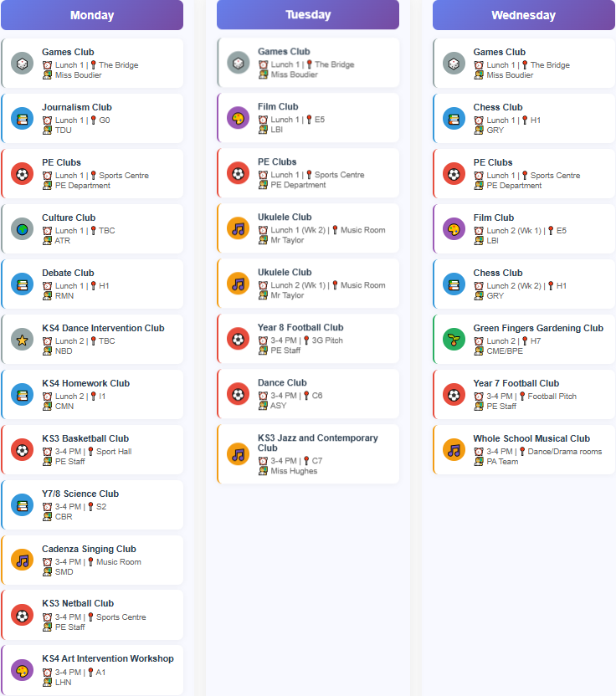Select the Tuesday column header
This screenshot has width=616, height=696.
308,15
